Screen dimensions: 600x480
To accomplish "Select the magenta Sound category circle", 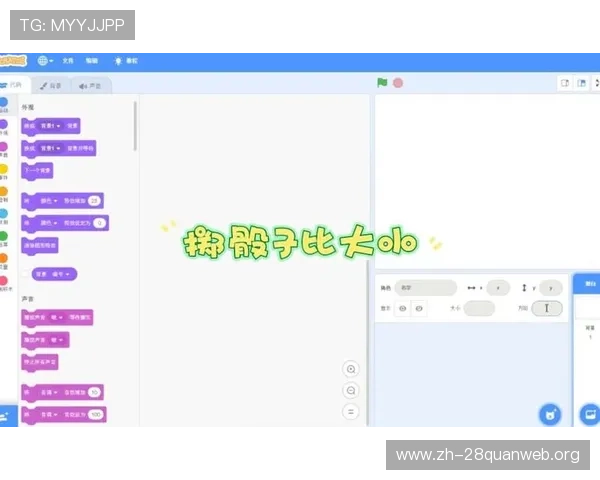I will [x=3, y=147].
